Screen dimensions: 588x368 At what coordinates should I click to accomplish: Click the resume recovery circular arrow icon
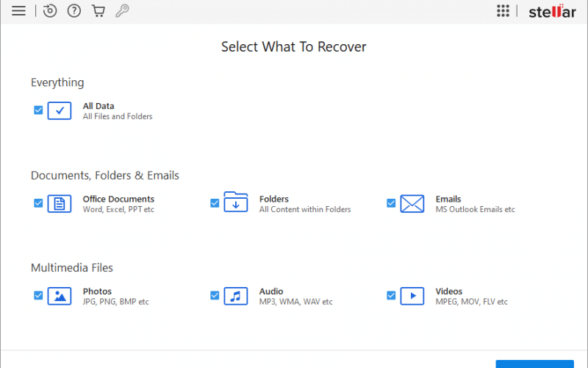49,11
